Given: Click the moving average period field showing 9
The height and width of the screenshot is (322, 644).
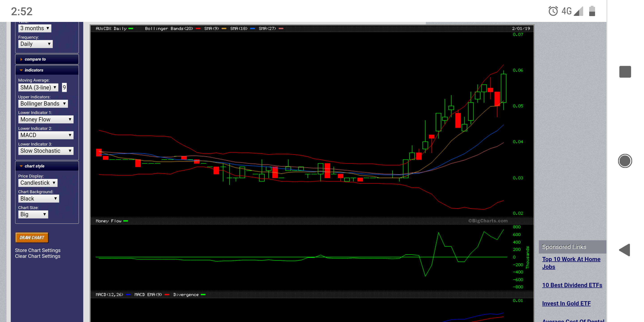Looking at the screenshot, I should point(64,87).
